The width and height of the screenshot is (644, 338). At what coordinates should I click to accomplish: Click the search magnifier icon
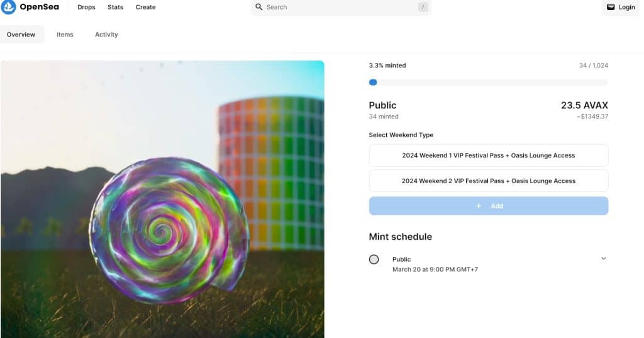click(x=258, y=7)
